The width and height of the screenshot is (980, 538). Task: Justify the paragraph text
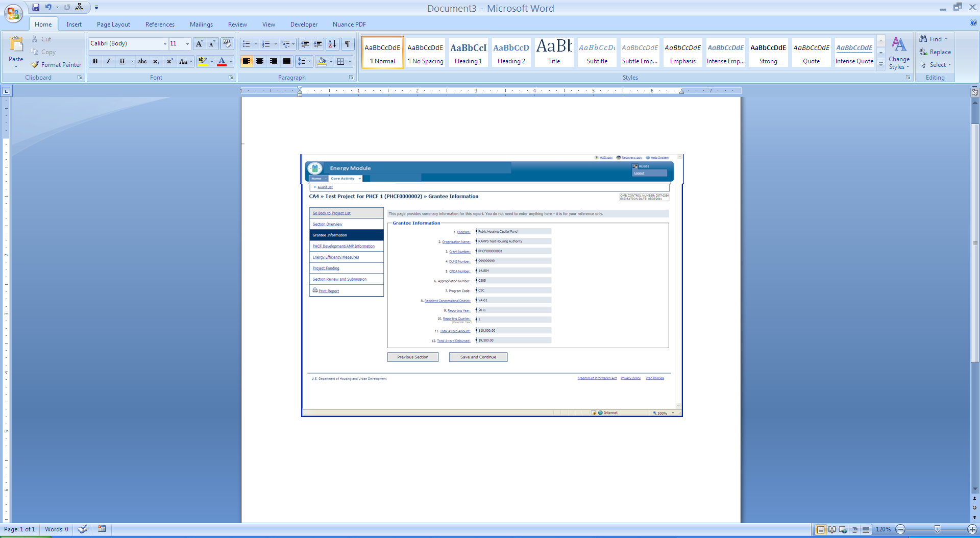[287, 61]
